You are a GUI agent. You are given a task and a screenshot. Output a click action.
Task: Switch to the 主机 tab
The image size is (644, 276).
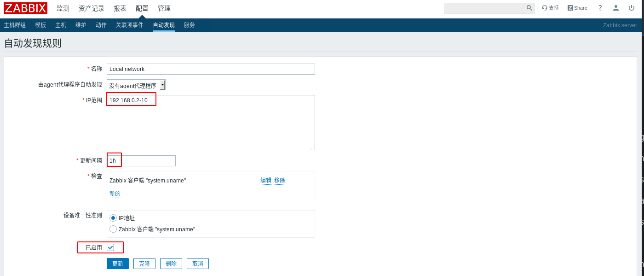(61, 25)
